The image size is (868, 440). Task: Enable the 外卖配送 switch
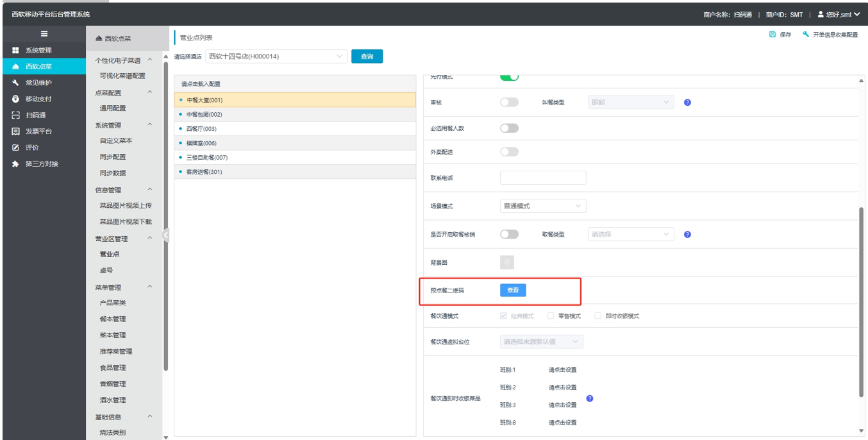pyautogui.click(x=509, y=152)
